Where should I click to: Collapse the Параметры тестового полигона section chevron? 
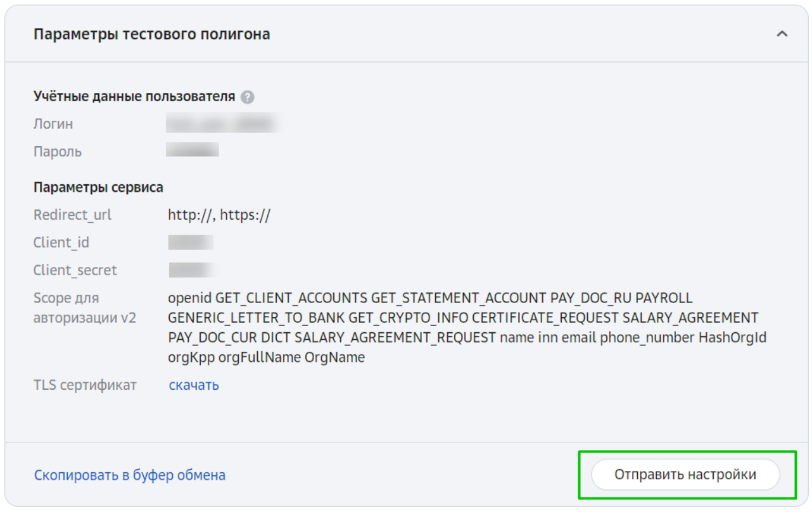[782, 34]
